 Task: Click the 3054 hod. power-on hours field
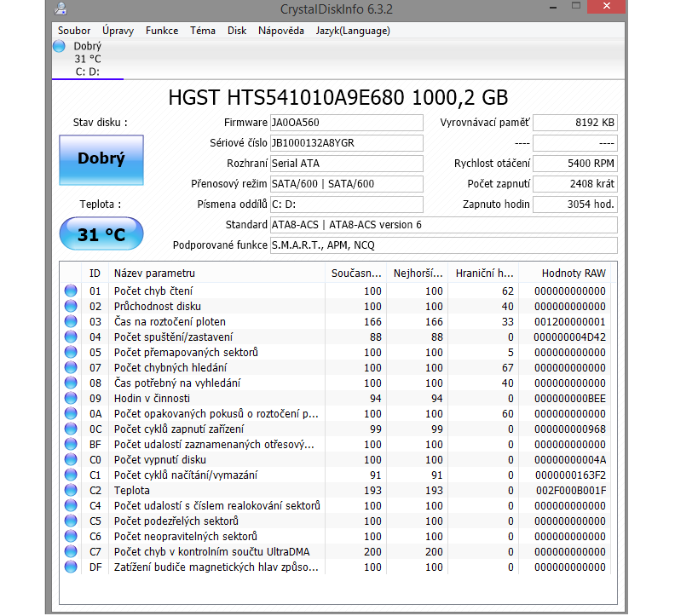tap(575, 204)
